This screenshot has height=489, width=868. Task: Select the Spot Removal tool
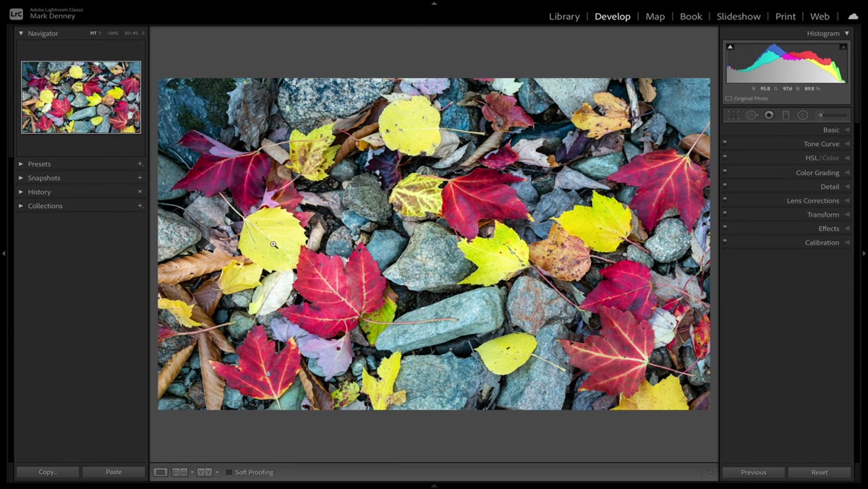(752, 115)
